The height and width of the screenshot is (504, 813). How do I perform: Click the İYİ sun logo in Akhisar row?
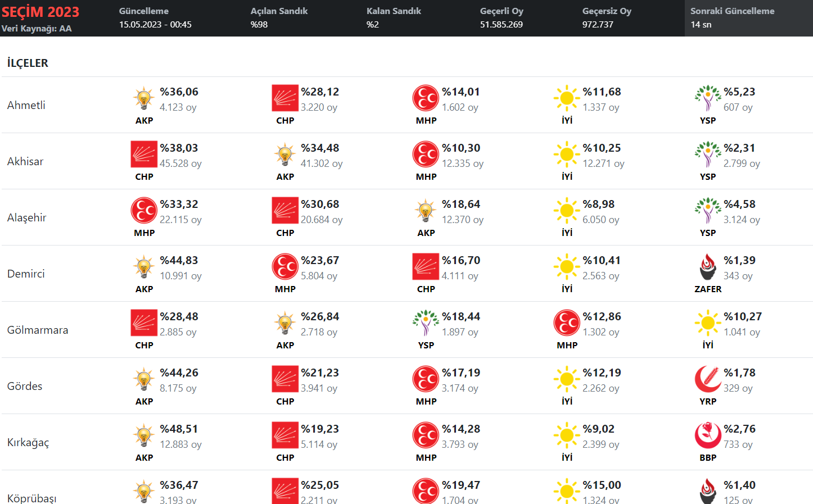tap(567, 155)
